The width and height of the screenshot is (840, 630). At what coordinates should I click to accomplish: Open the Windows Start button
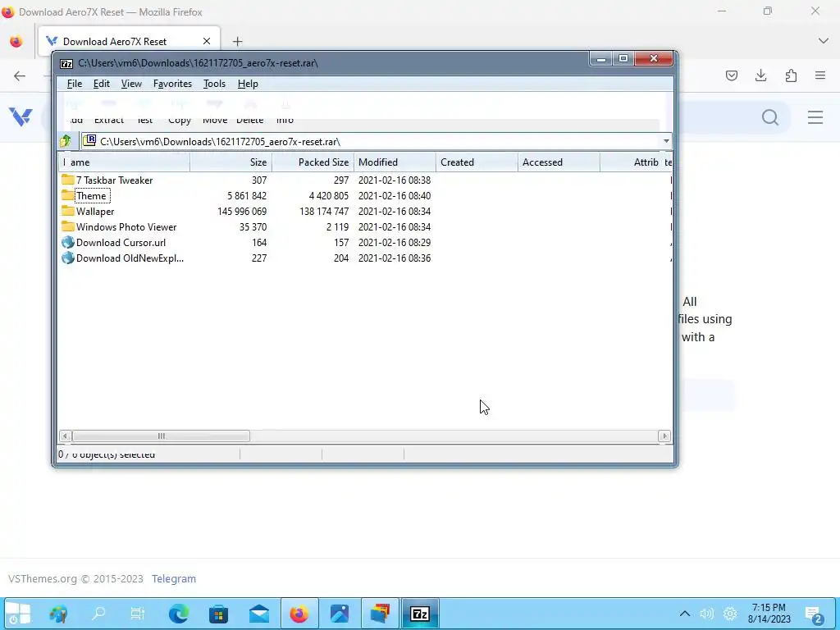click(x=18, y=614)
